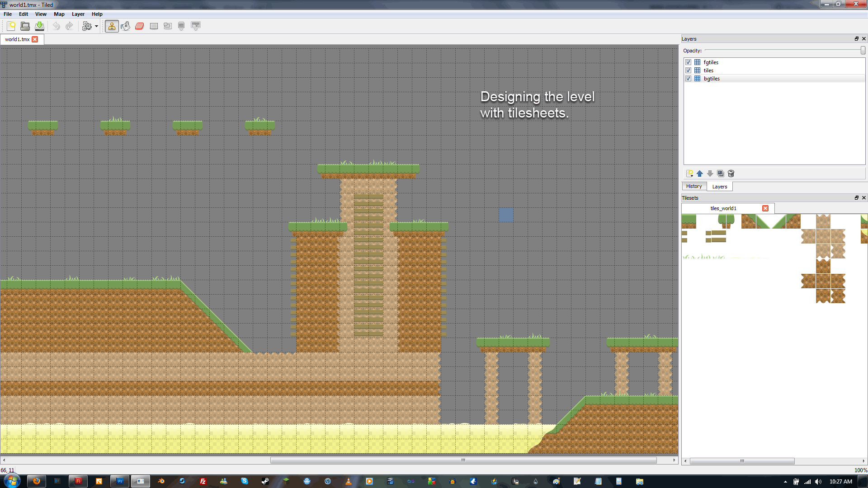Close the Layers panel
Viewport: 868px width, 488px height.
coord(864,39)
